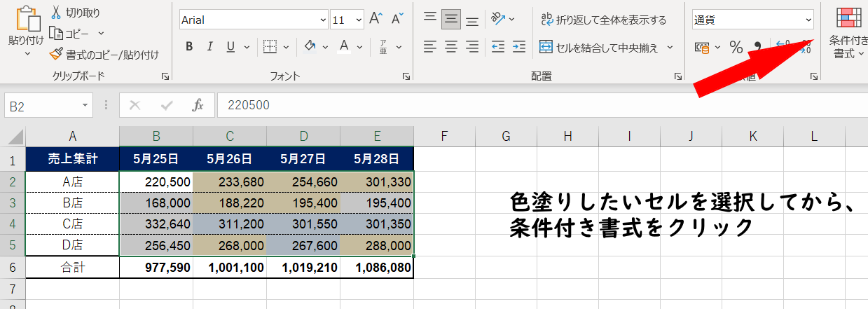Open the Arial font name dropdown
This screenshot has width=868, height=309.
click(x=323, y=20)
